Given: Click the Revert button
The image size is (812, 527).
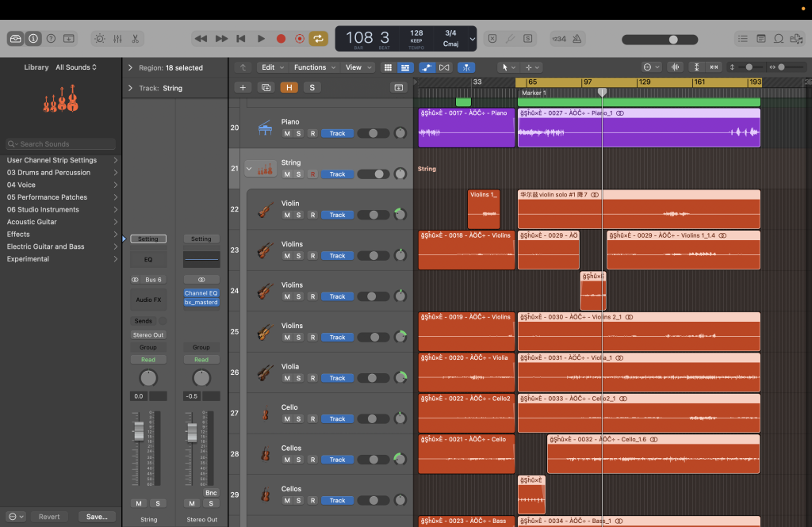Looking at the screenshot, I should (x=49, y=517).
